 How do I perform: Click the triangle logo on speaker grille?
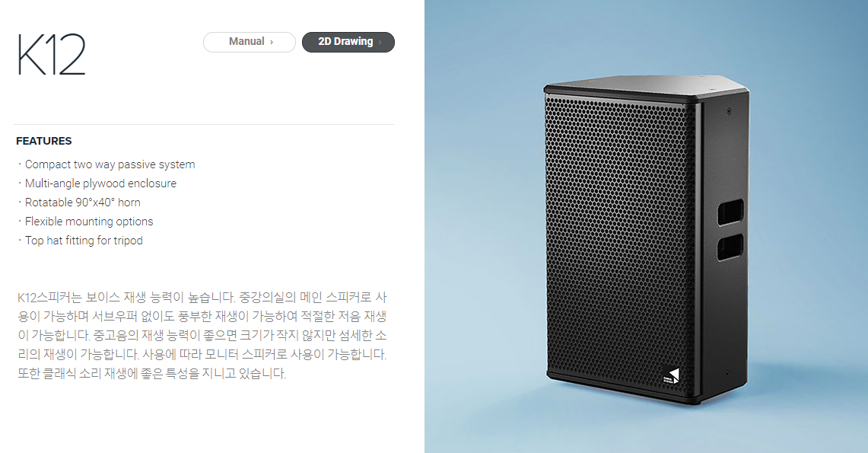[x=671, y=375]
